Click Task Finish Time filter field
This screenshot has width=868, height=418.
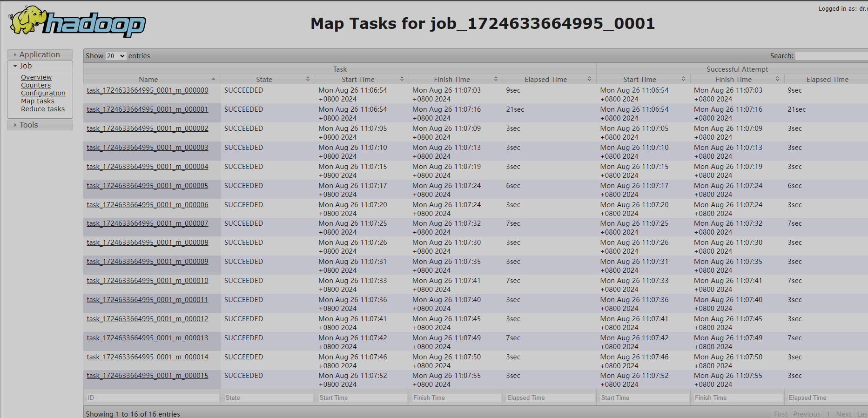457,398
